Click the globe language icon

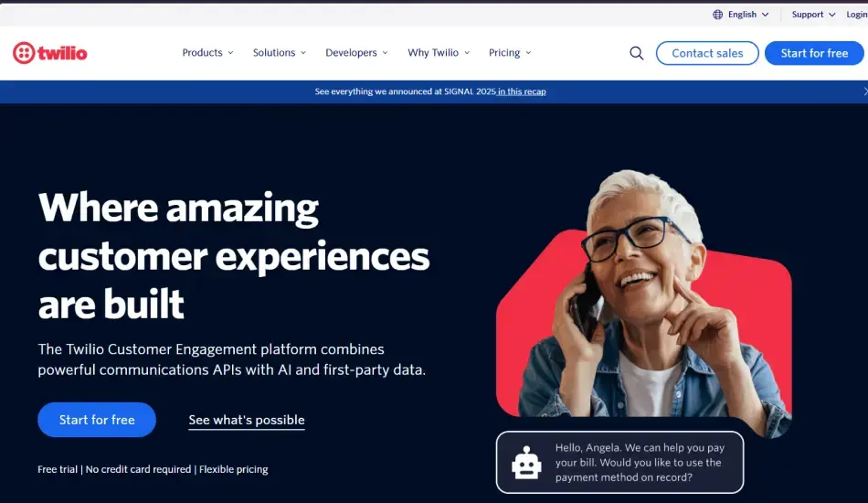[x=717, y=15]
